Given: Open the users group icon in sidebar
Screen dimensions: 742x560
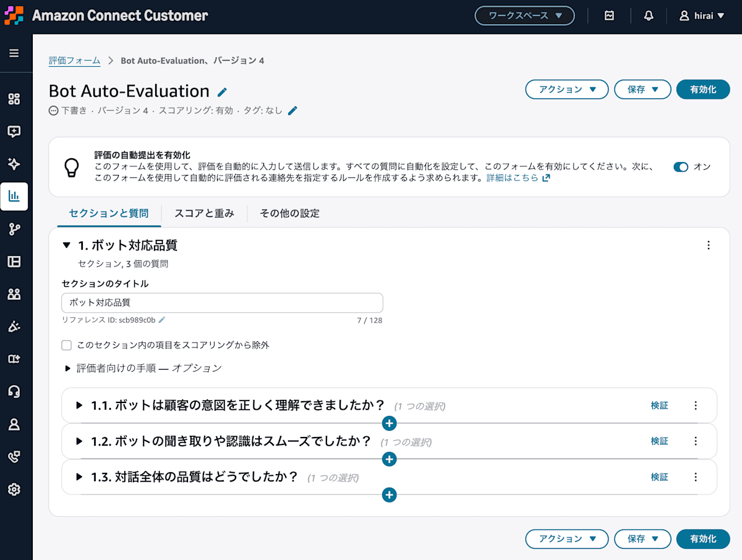Looking at the screenshot, I should (14, 294).
